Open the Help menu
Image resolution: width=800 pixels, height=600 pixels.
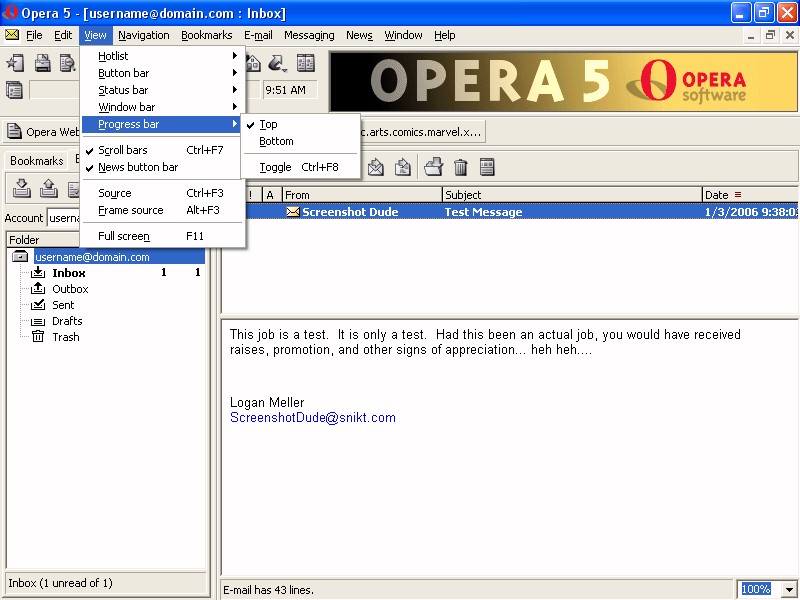445,35
